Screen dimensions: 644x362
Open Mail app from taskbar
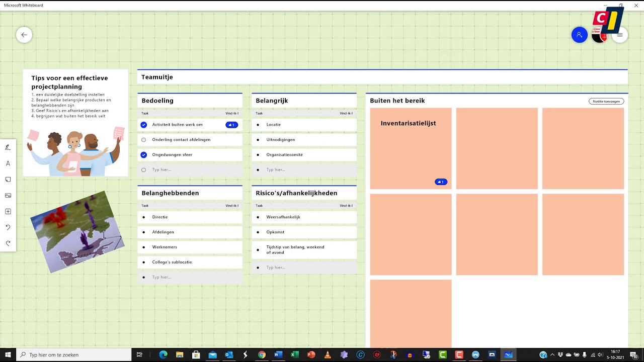(x=212, y=354)
